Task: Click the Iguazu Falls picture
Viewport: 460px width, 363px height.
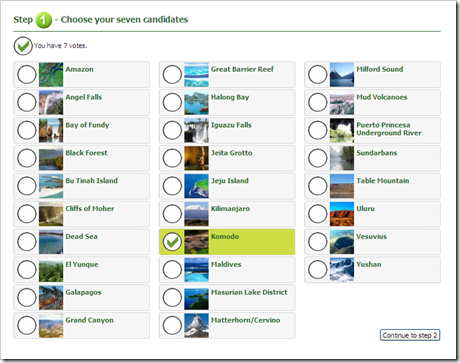Action: [196, 130]
